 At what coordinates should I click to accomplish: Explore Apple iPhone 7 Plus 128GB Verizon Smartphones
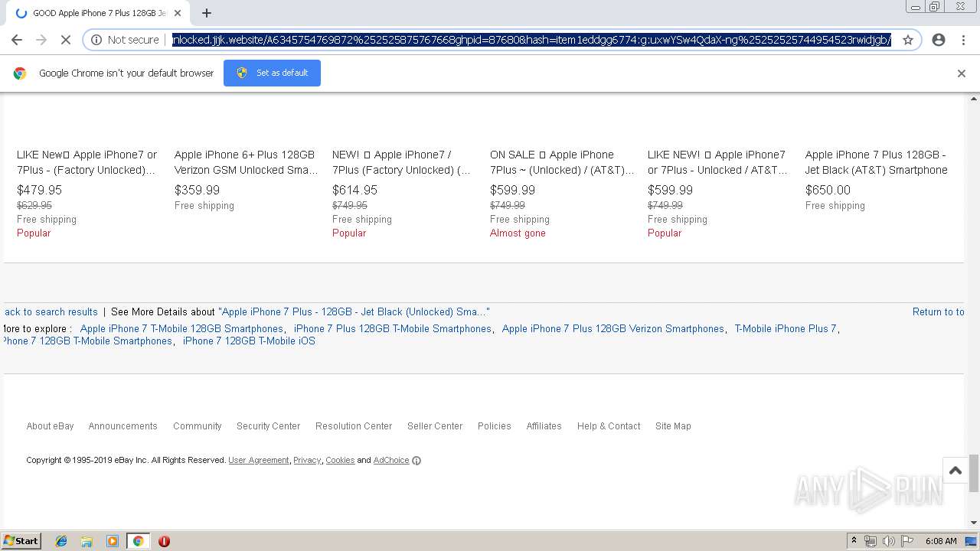[x=612, y=328]
